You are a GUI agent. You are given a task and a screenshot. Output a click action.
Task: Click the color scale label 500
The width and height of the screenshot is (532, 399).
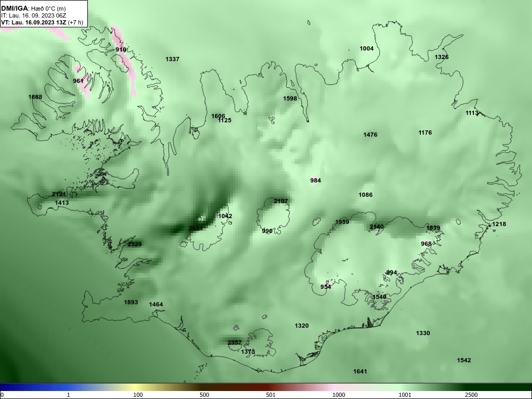(204, 395)
